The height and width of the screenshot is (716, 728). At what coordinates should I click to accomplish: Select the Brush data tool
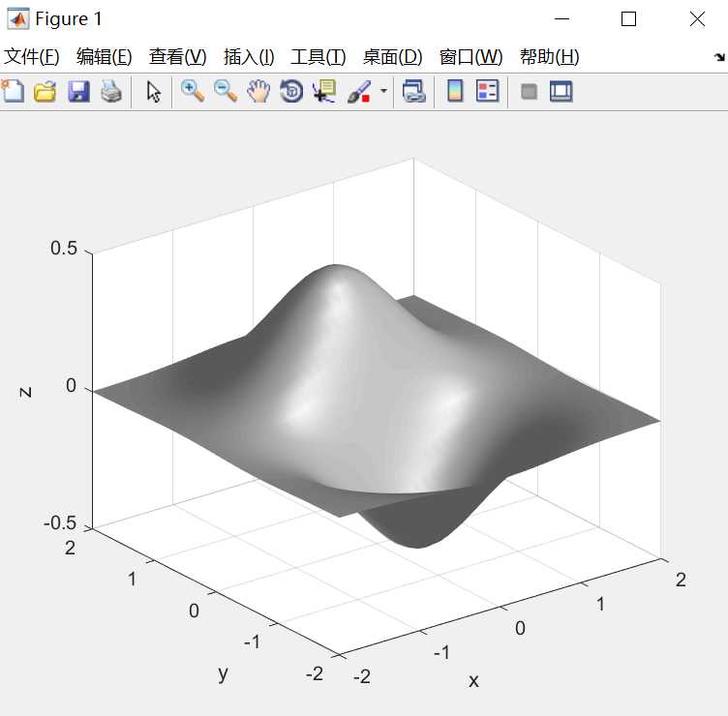(x=359, y=91)
